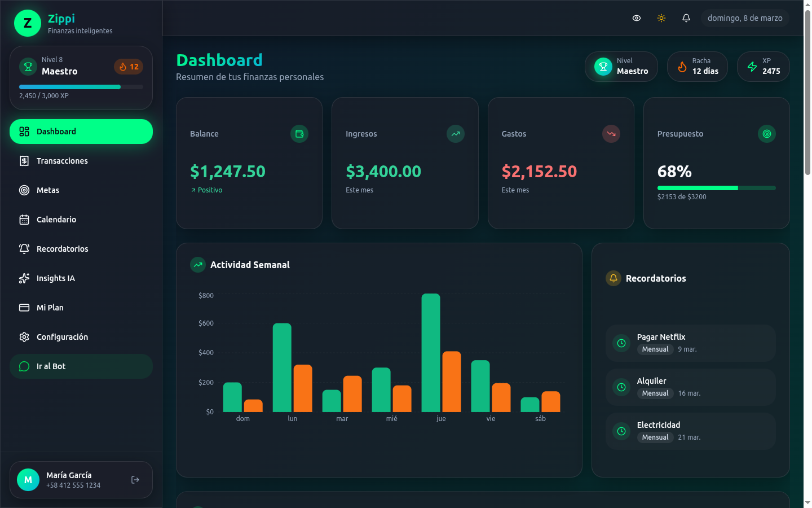Toggle the eye visibility icon in the top bar

pos(637,18)
